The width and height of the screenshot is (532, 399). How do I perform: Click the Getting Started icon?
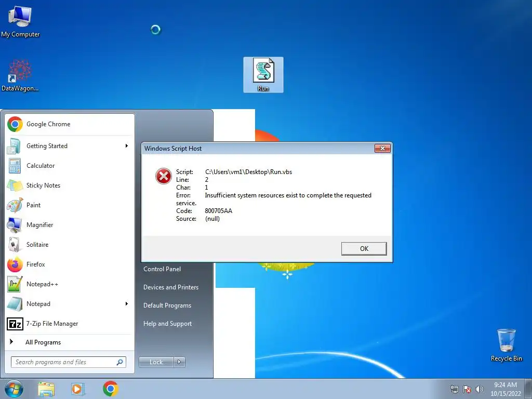click(x=15, y=146)
